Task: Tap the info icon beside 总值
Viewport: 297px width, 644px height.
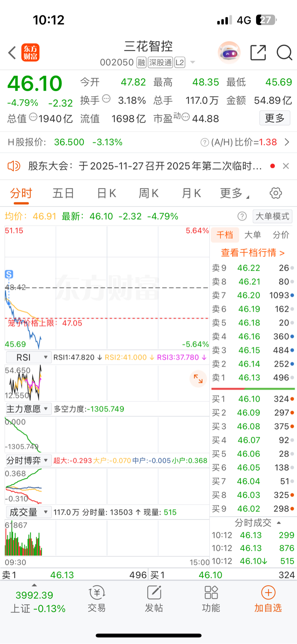Action: pyautogui.click(x=33, y=117)
